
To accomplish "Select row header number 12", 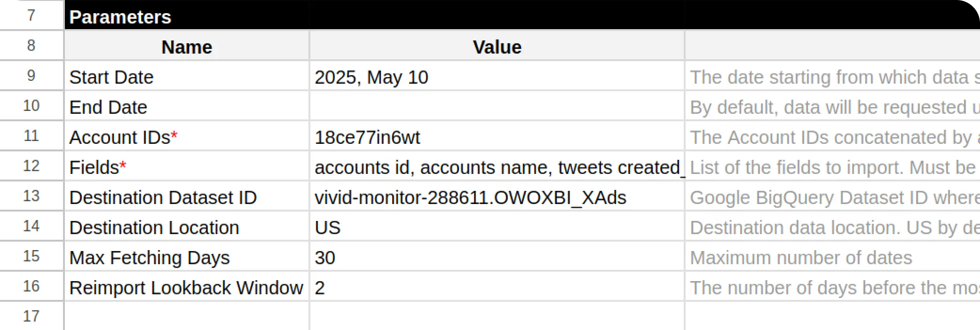I will 31,166.
